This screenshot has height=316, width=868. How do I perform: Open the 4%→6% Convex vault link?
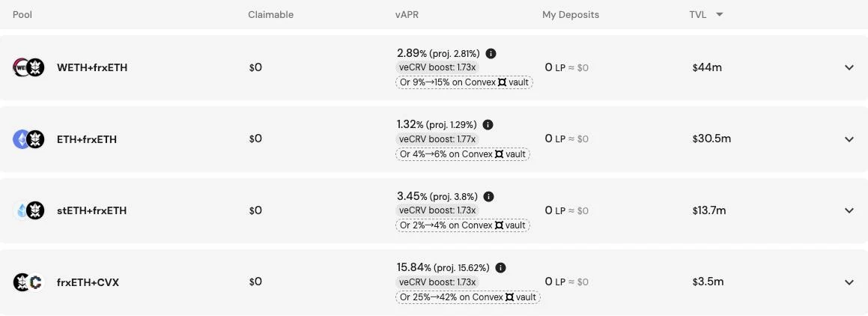pyautogui.click(x=462, y=154)
